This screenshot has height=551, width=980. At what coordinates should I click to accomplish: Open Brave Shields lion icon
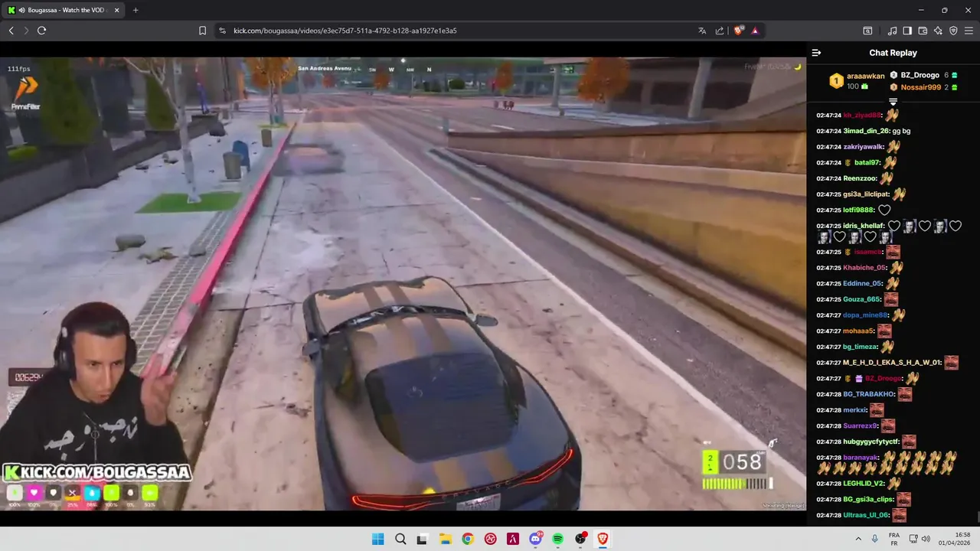tap(739, 31)
